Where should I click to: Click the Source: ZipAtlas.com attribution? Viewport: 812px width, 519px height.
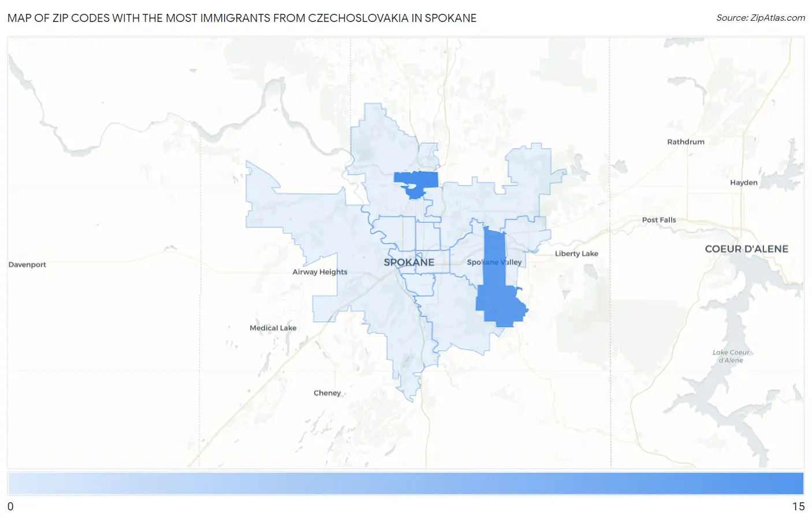pos(761,18)
